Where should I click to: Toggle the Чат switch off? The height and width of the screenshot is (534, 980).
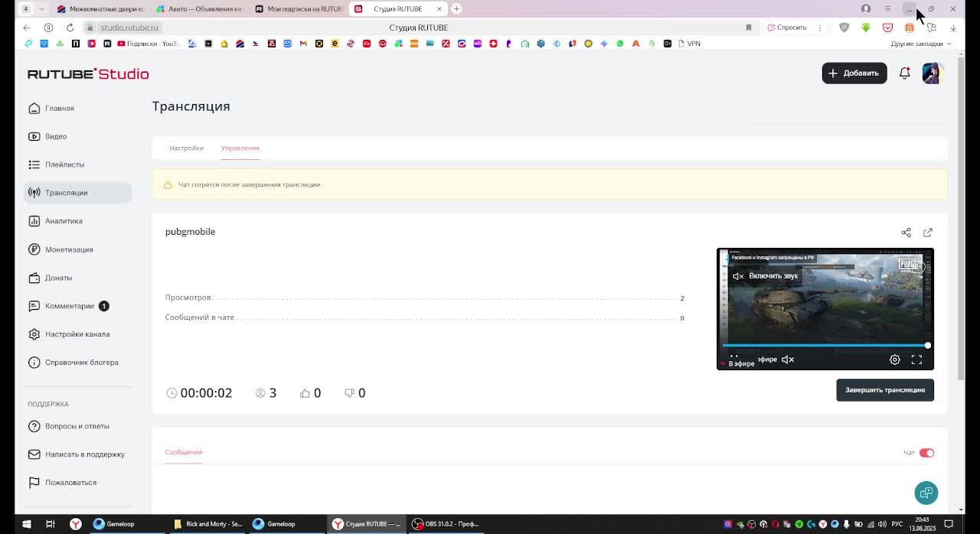pos(926,453)
